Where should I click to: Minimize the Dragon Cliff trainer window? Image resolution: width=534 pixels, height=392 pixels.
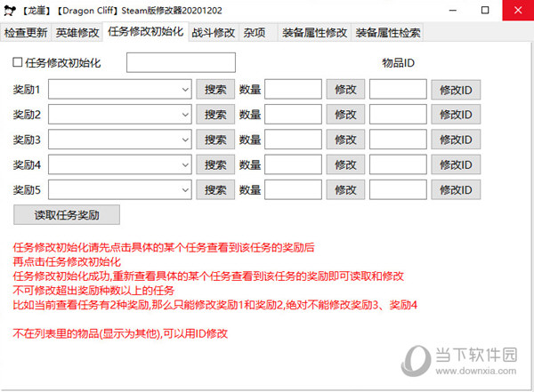coord(453,10)
